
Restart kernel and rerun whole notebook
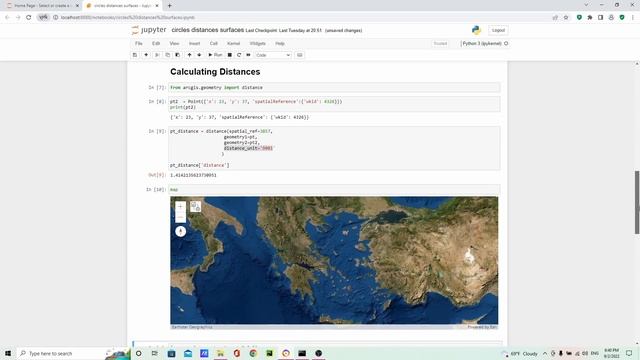tap(248, 55)
